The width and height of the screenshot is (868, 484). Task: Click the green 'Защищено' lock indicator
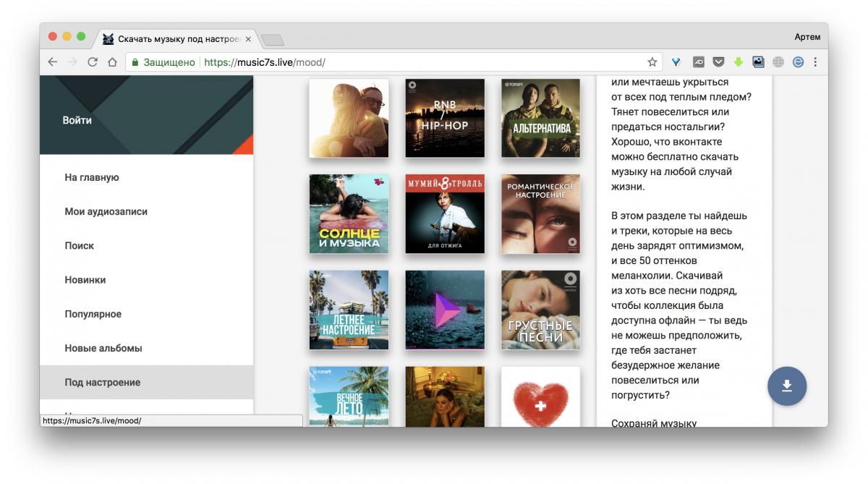click(163, 62)
